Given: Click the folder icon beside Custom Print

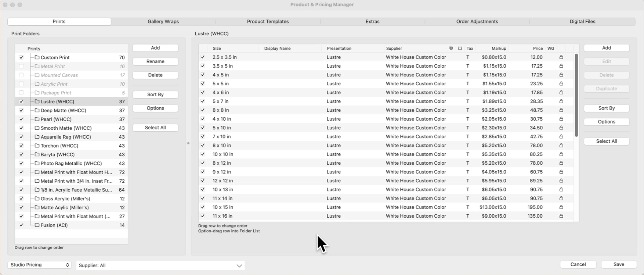Looking at the screenshot, I should (37, 57).
